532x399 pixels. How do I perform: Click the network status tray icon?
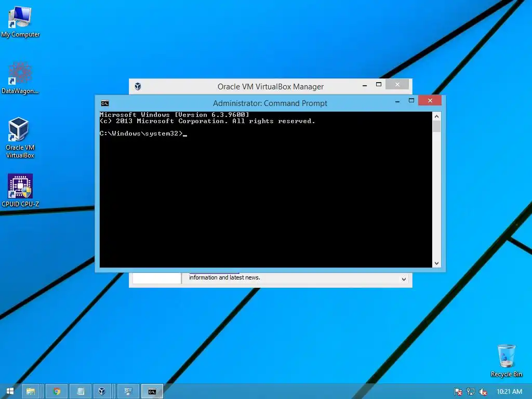(x=470, y=392)
